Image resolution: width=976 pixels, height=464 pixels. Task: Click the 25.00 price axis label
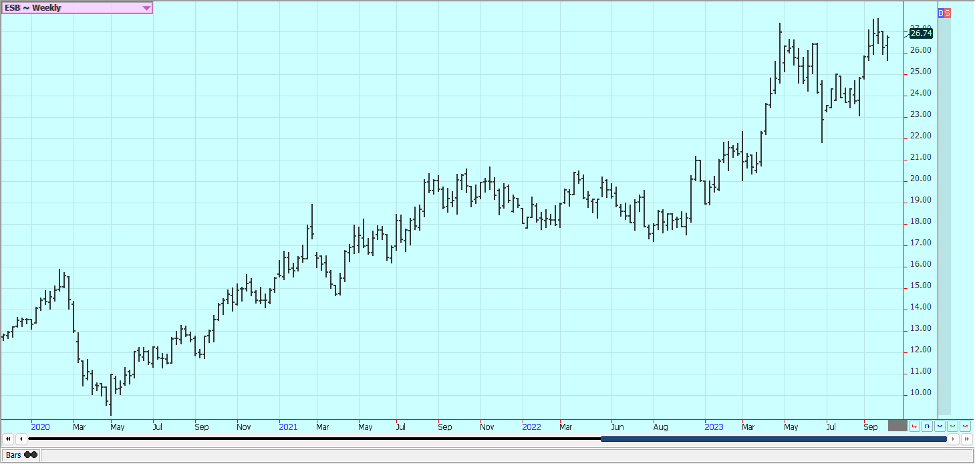pos(921,72)
